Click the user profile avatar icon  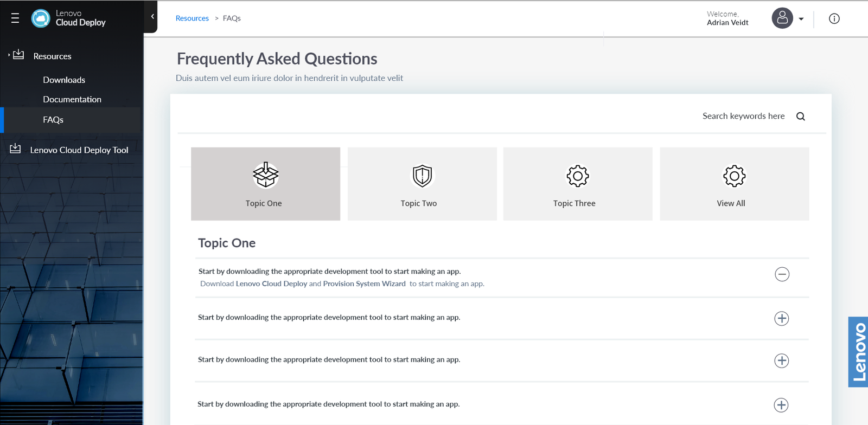point(782,18)
